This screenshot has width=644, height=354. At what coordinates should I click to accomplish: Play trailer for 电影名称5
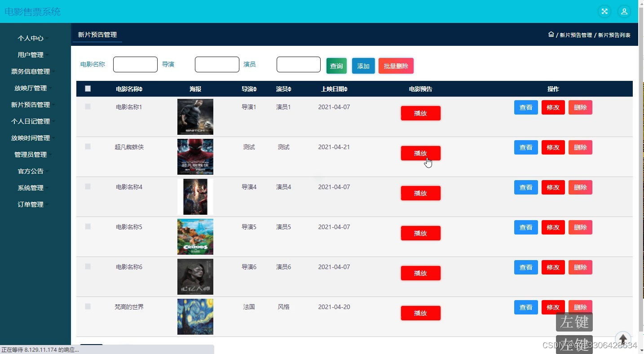[x=421, y=233]
